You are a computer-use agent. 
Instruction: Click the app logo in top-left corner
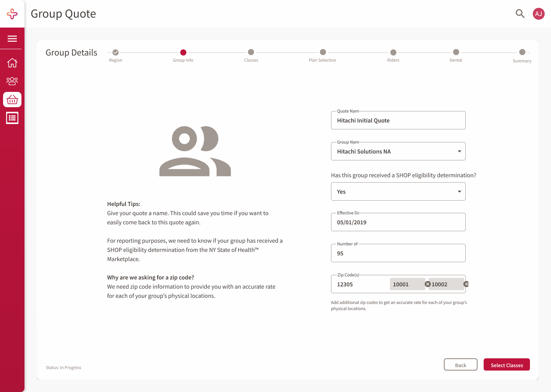click(x=12, y=14)
